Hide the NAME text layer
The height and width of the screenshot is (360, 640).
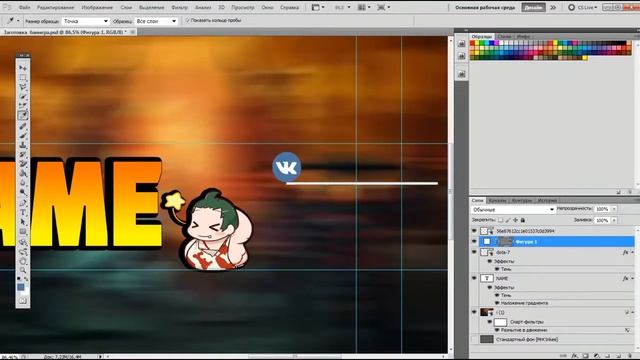(x=474, y=278)
